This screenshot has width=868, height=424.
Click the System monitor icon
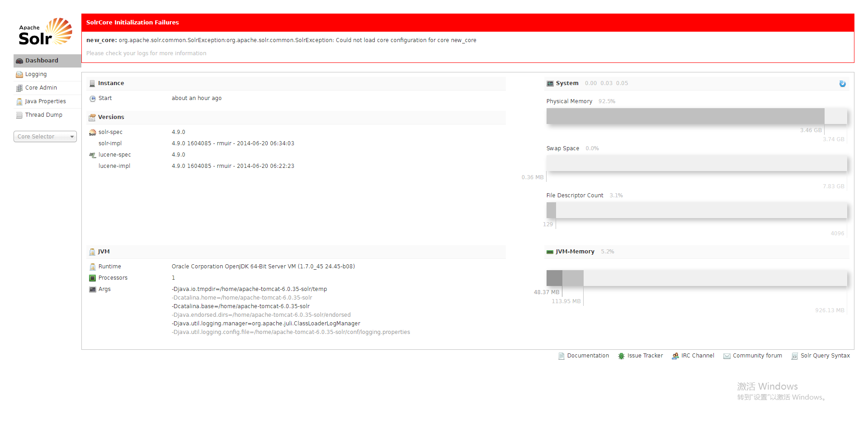[550, 83]
